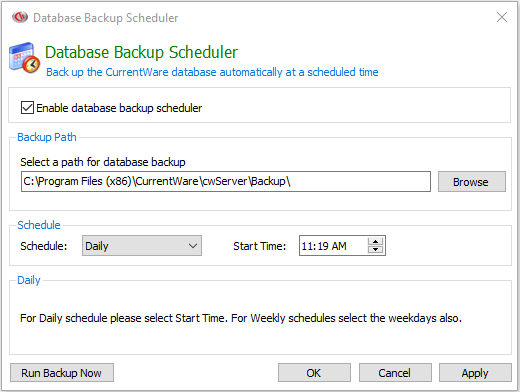Image resolution: width=520 pixels, height=392 pixels.
Task: Apply the backup schedule settings
Action: [x=475, y=373]
